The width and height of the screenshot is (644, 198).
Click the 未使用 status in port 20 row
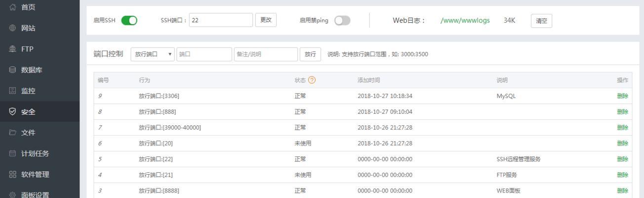[303, 144]
